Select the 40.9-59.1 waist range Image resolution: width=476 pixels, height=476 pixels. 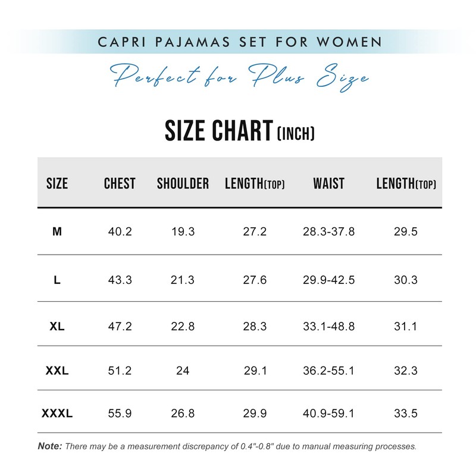pos(328,414)
